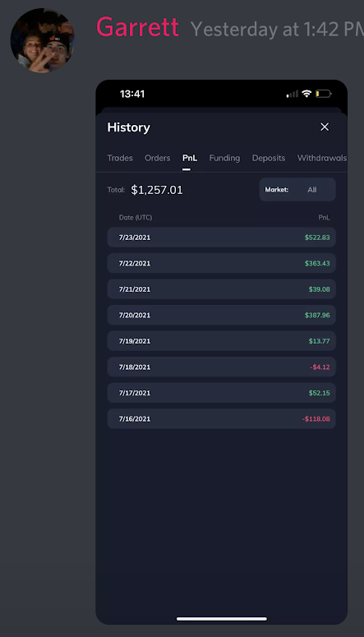Open the Funding tab
This screenshot has width=364, height=637.
tap(224, 158)
